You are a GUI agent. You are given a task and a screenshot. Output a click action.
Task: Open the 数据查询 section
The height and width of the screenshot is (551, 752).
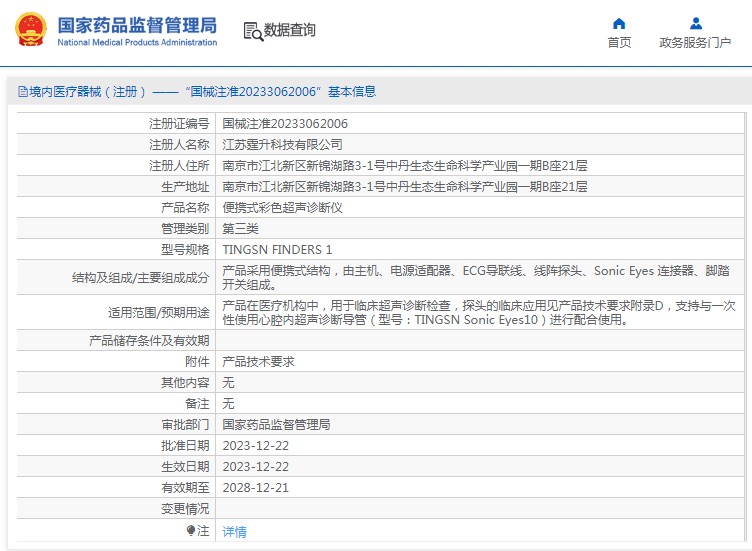coord(290,30)
